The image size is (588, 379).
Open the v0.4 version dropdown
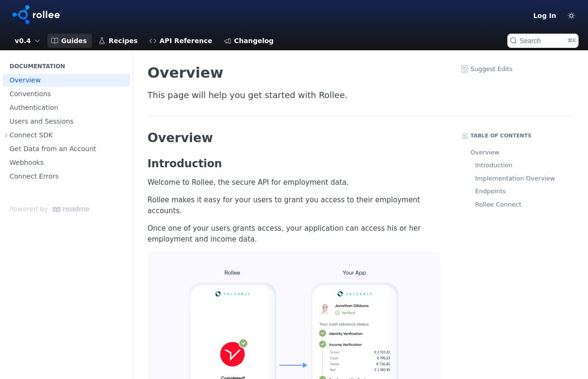27,41
